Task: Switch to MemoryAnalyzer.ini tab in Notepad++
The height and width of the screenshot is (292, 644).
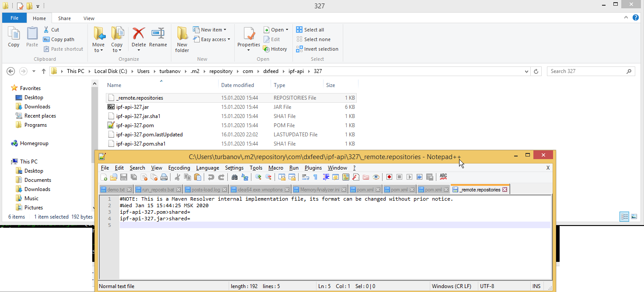Action: click(320, 190)
